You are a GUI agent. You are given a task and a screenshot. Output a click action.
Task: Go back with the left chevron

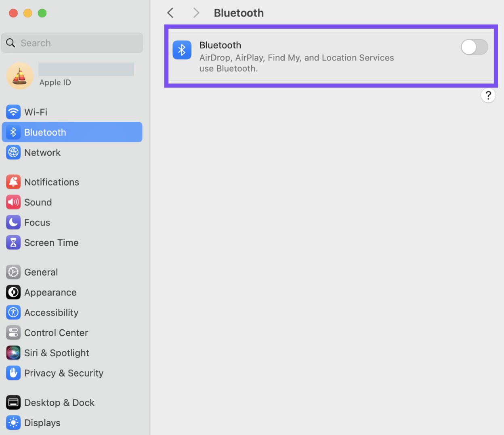[x=170, y=13]
